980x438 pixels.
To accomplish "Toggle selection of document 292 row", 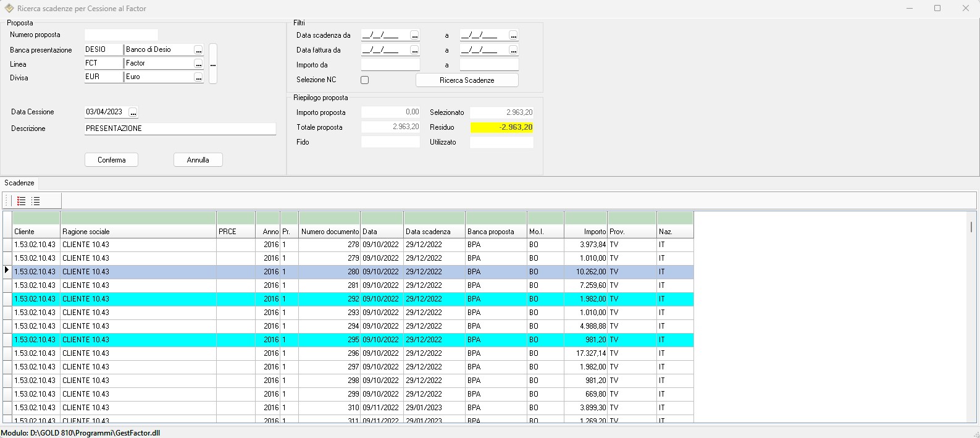I will click(x=330, y=299).
